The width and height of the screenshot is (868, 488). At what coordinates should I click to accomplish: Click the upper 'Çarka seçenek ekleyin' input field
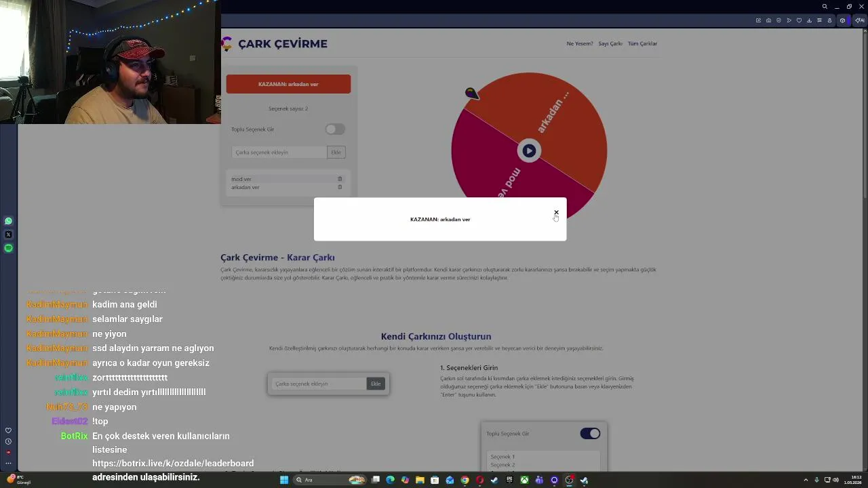coord(279,152)
